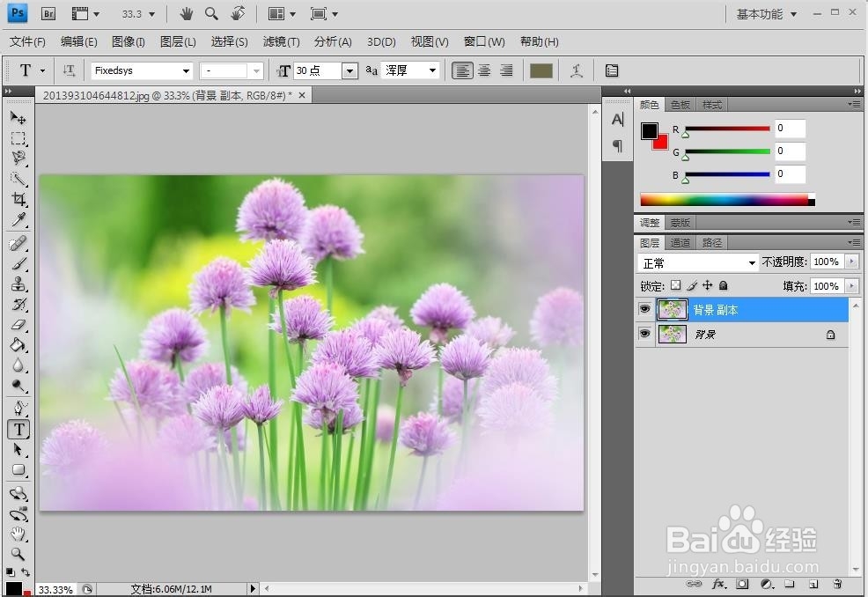
Task: Open the fill 填充 slider arrow
Action: point(851,286)
